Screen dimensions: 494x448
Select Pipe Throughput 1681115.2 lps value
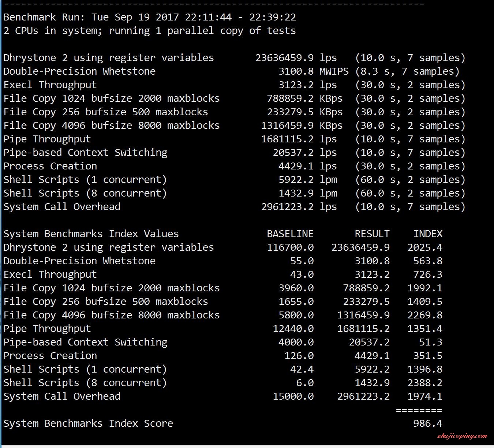(299, 139)
